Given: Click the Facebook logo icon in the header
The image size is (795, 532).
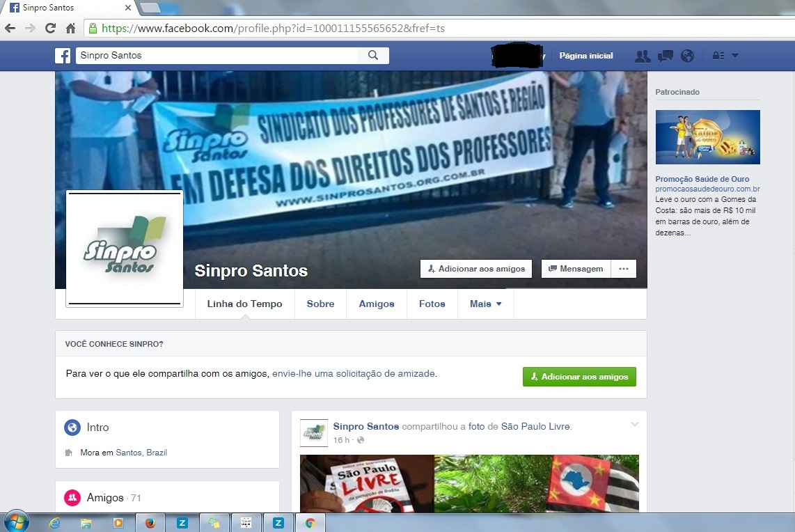Looking at the screenshot, I should 63,56.
